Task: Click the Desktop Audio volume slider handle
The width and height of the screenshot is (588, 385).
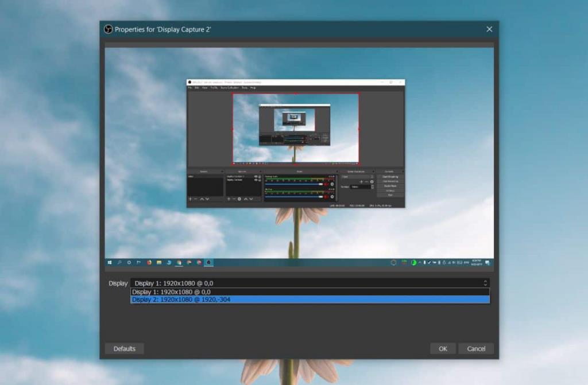Action: (x=320, y=184)
